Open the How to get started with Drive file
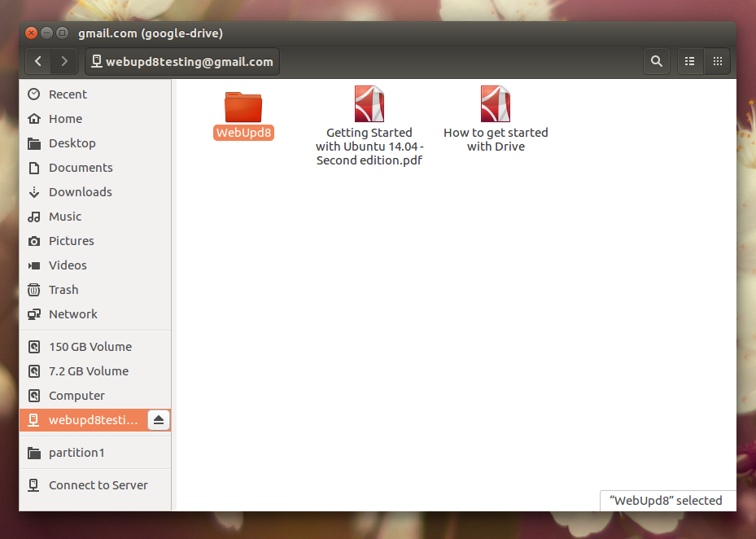This screenshot has width=756, height=539. [x=496, y=104]
